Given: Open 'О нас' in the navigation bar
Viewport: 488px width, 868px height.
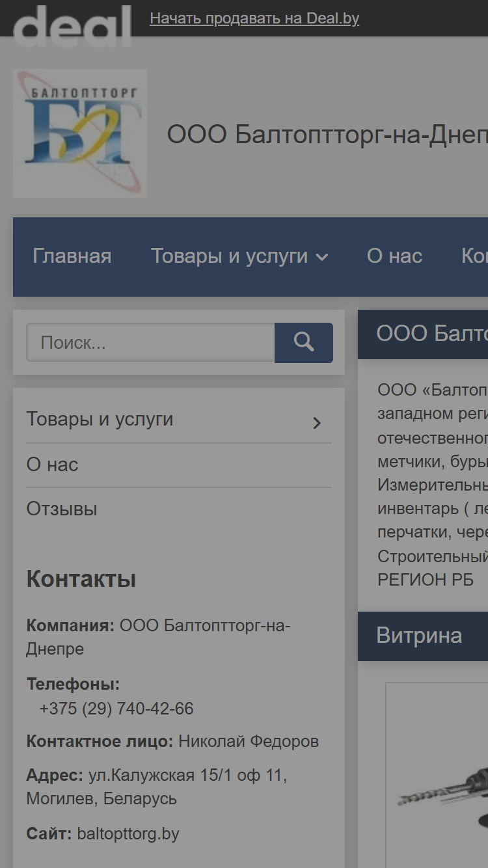Looking at the screenshot, I should click(x=395, y=256).
